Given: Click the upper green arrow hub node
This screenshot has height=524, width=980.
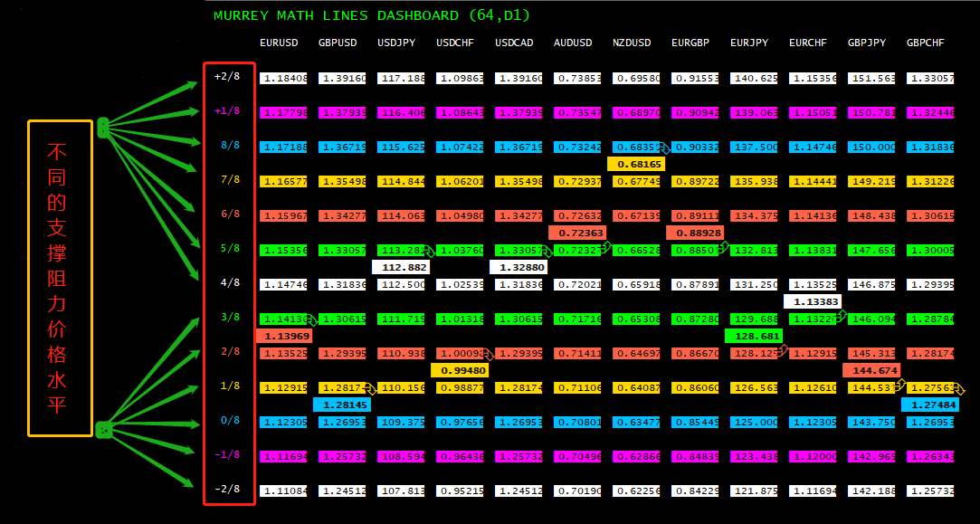Looking at the screenshot, I should tap(103, 129).
